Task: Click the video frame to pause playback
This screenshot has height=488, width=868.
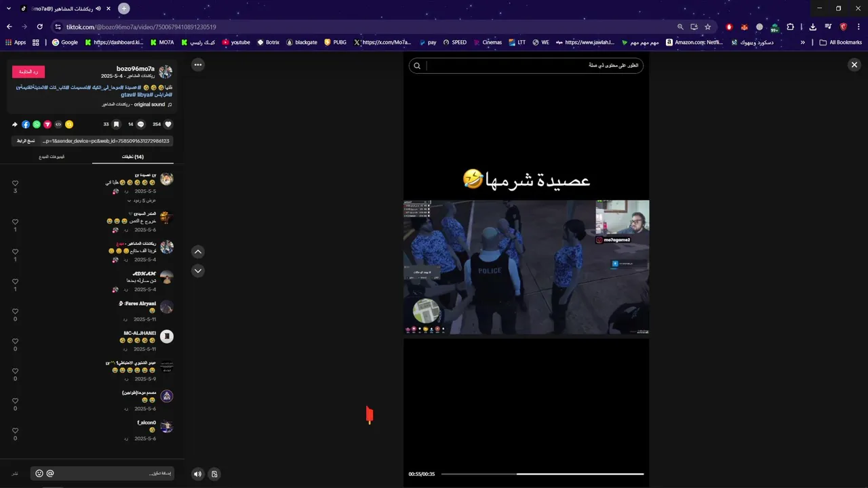Action: click(526, 267)
